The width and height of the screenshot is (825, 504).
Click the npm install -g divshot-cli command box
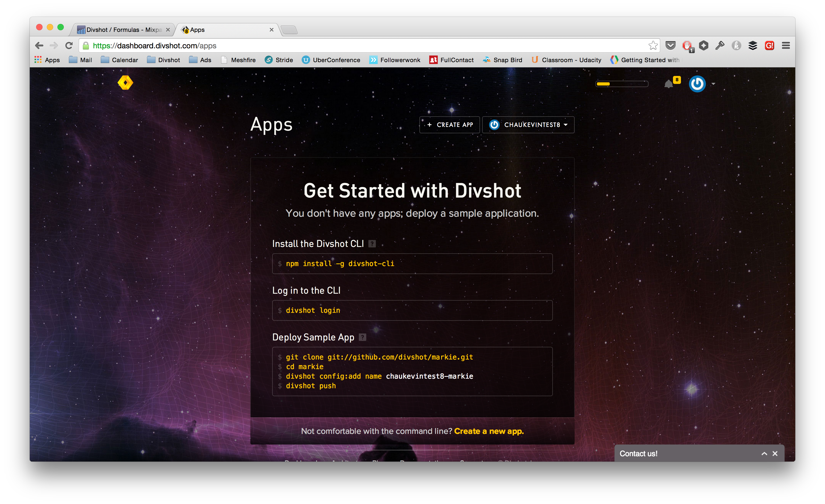412,263
